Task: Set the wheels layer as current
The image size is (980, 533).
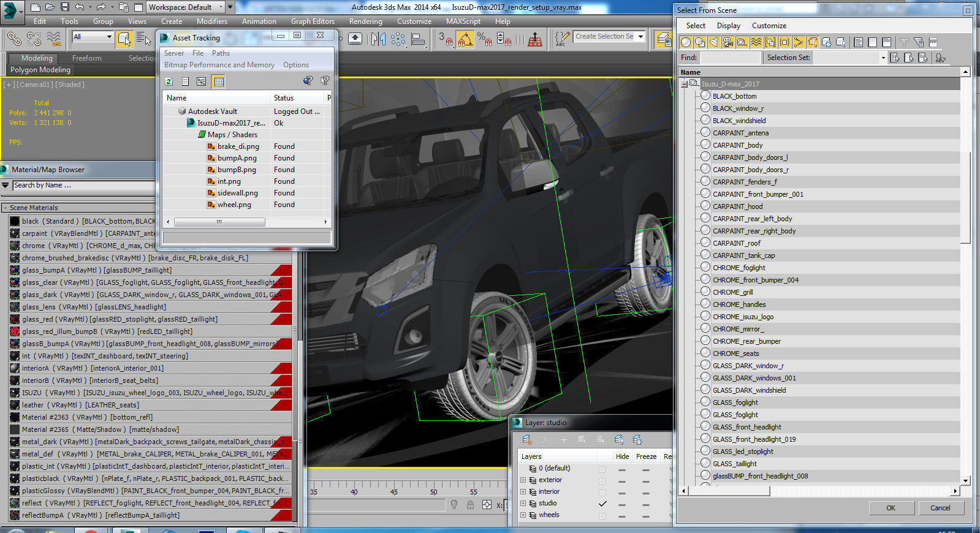Action: [602, 515]
